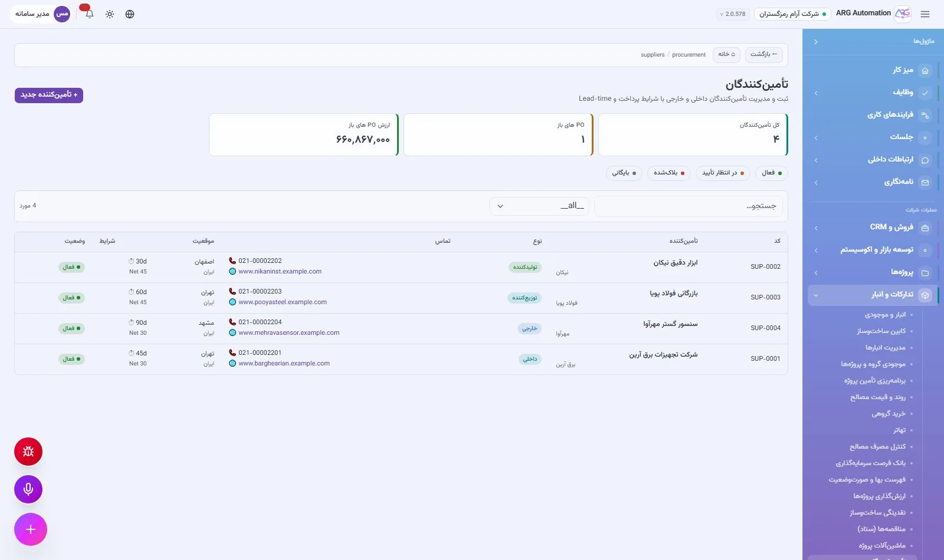Toggle the فعال status filter chip
The height and width of the screenshot is (560, 944).
point(772,173)
